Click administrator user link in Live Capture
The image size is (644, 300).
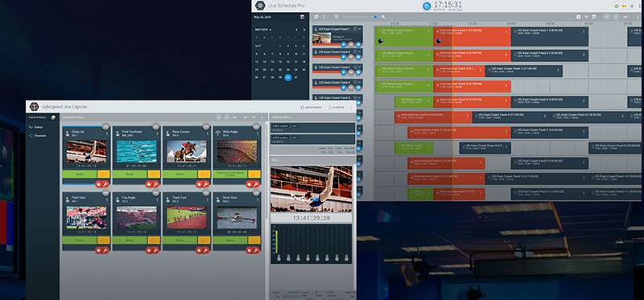[x=312, y=107]
